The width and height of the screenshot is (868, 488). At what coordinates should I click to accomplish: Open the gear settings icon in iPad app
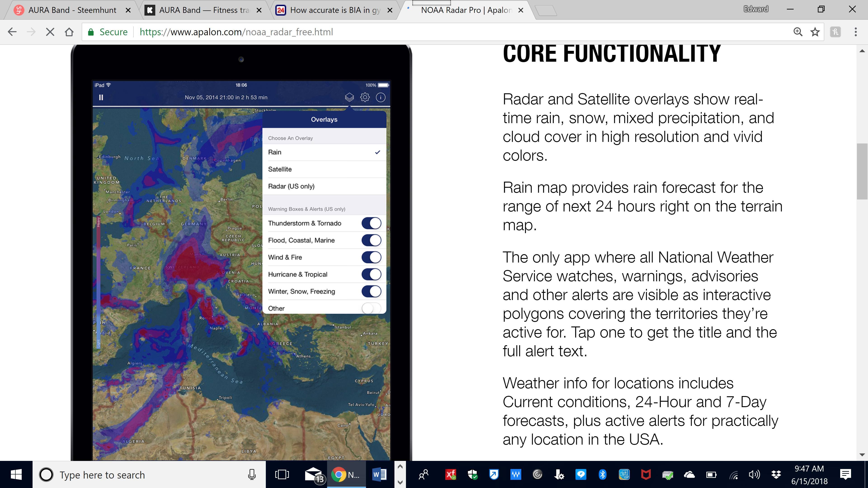pyautogui.click(x=365, y=97)
